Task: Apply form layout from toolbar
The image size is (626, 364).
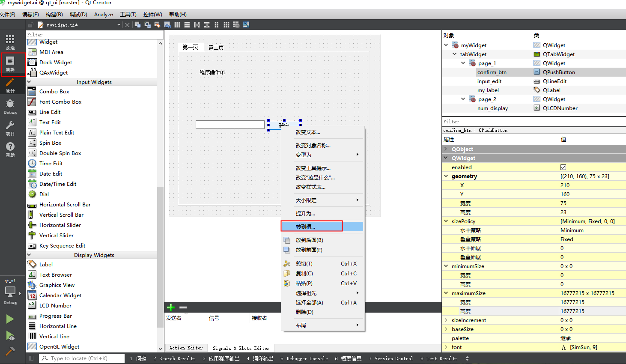Action: tap(216, 25)
